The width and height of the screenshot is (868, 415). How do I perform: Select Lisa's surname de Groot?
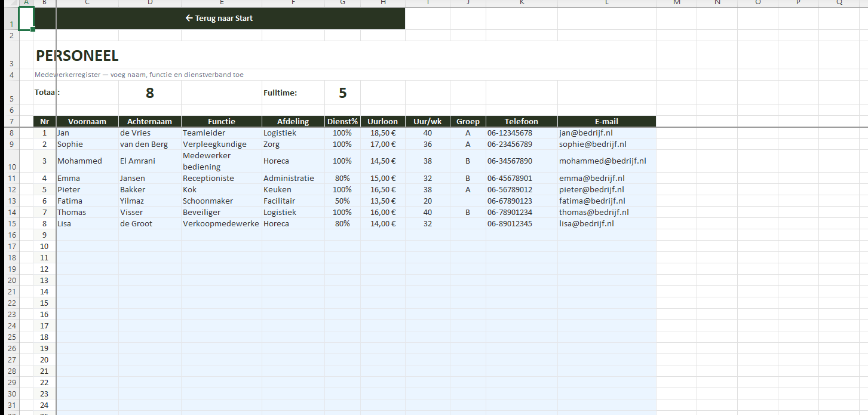pos(136,223)
